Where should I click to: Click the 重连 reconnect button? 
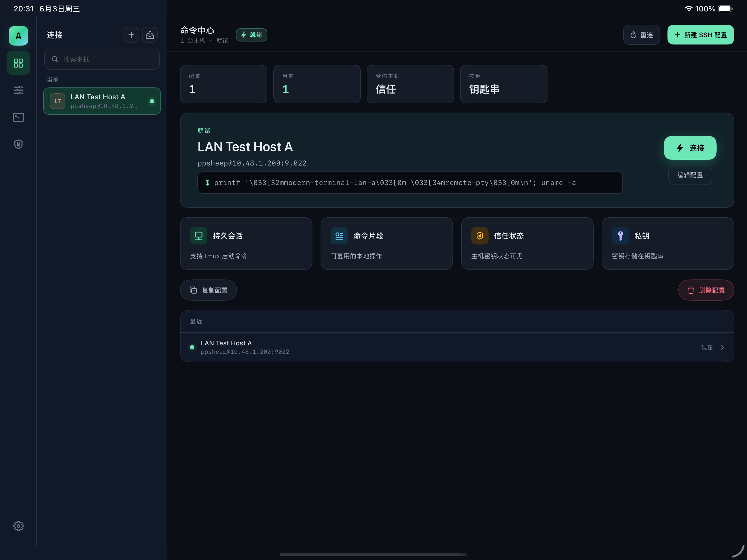click(x=642, y=35)
